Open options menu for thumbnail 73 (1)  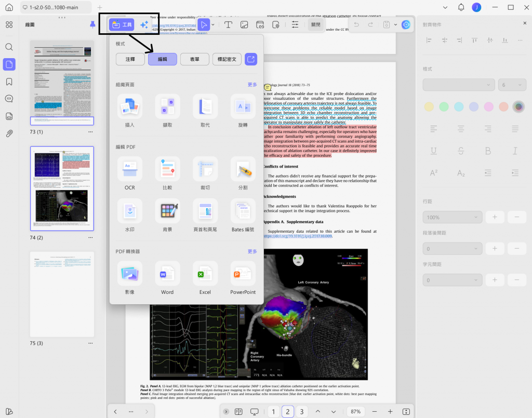tap(90, 132)
